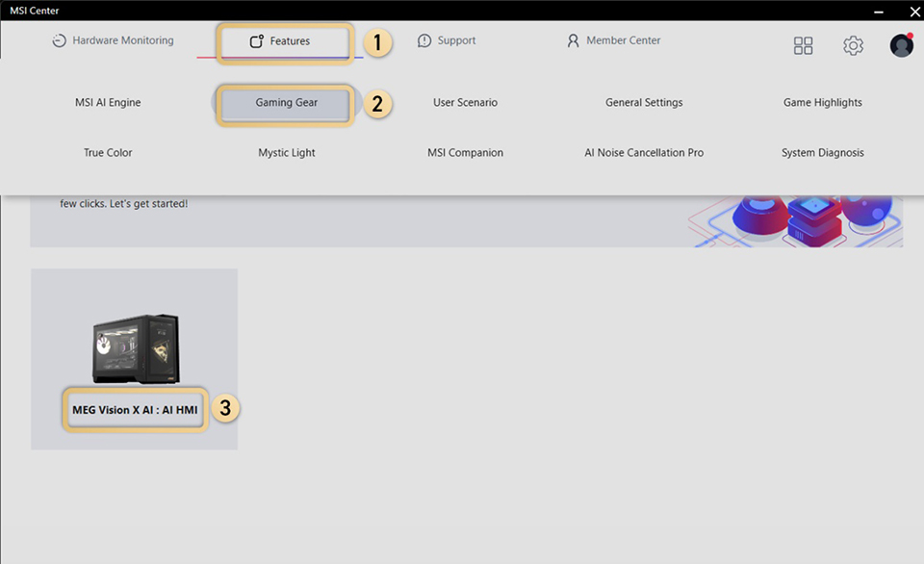Open AI Noise Cancellation Pro
The image size is (924, 564).
point(644,152)
